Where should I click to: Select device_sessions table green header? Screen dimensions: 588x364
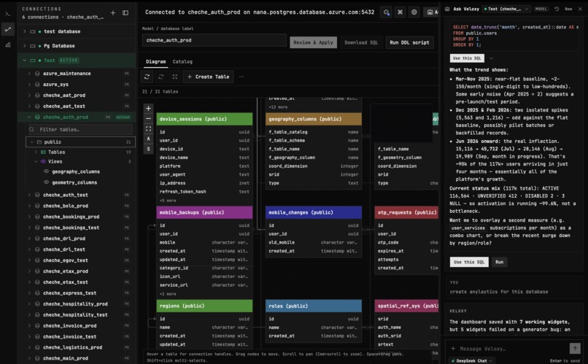204,119
